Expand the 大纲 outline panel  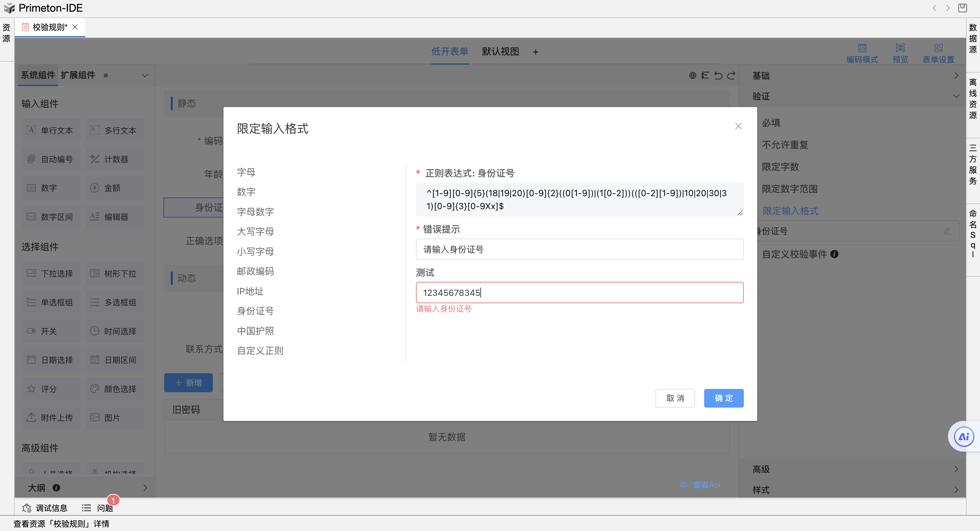[x=145, y=488]
